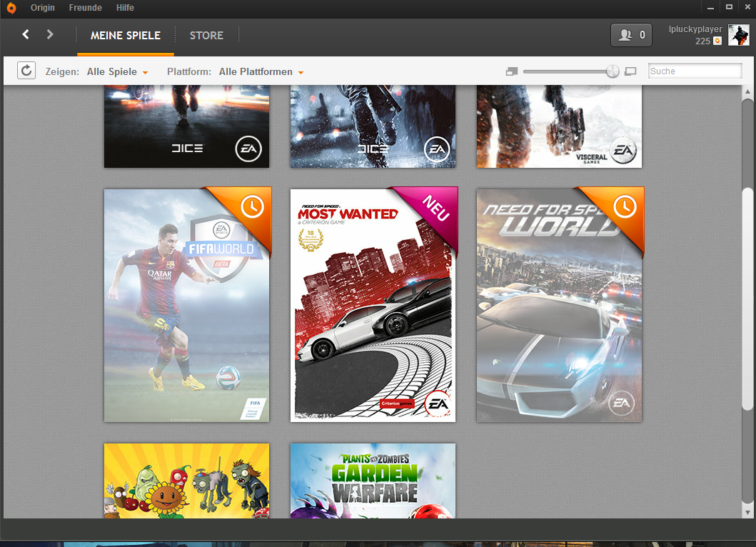The height and width of the screenshot is (547, 756).
Task: Click the clock badge on FIFA World cover
Action: (x=252, y=207)
